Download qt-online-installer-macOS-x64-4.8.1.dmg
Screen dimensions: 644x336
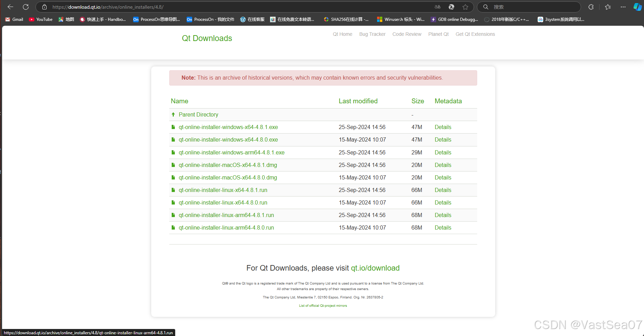coord(228,165)
